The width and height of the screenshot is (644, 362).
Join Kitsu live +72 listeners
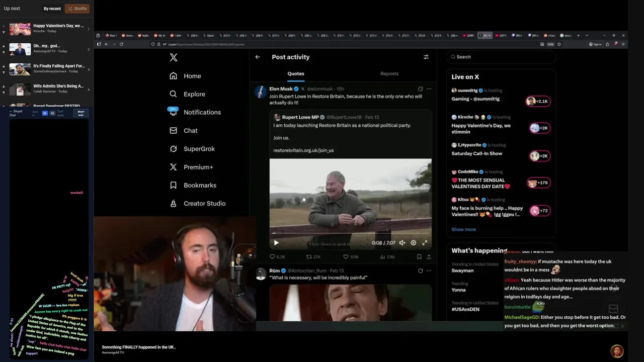(540, 211)
